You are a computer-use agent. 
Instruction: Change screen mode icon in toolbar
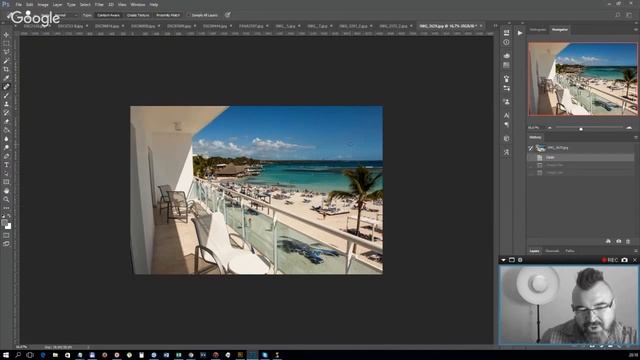point(6,244)
